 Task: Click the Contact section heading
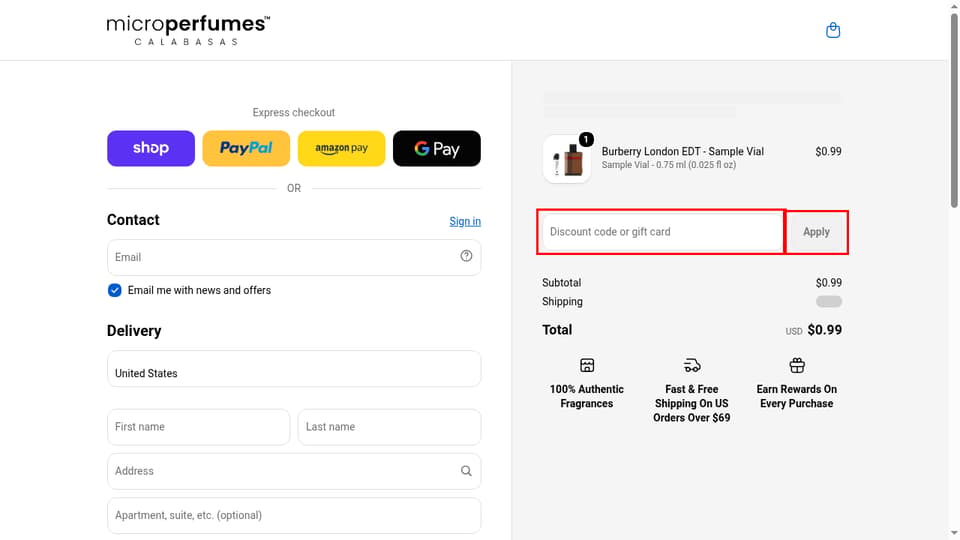coord(133,220)
